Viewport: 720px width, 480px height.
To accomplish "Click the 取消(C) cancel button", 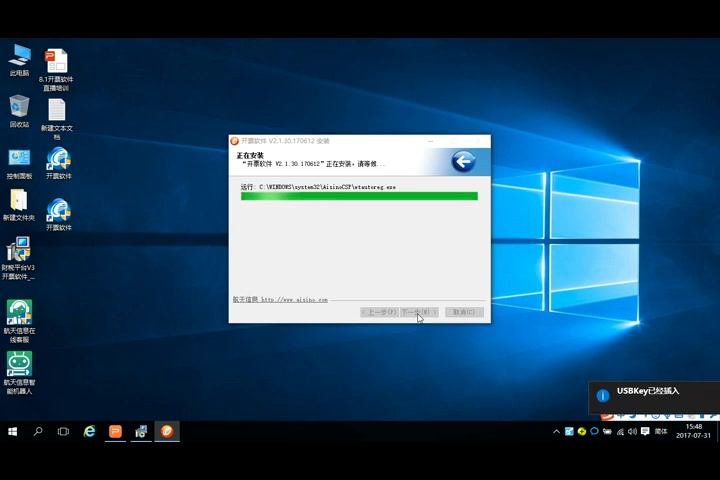I will [464, 312].
